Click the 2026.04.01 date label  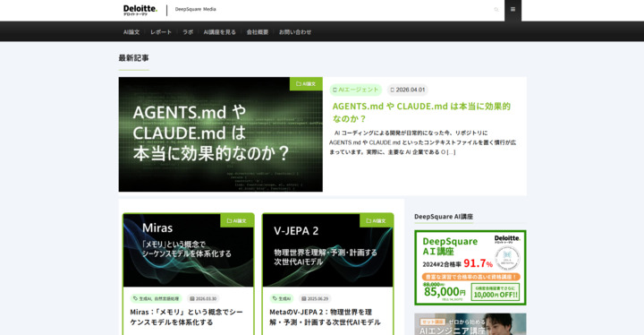point(408,90)
